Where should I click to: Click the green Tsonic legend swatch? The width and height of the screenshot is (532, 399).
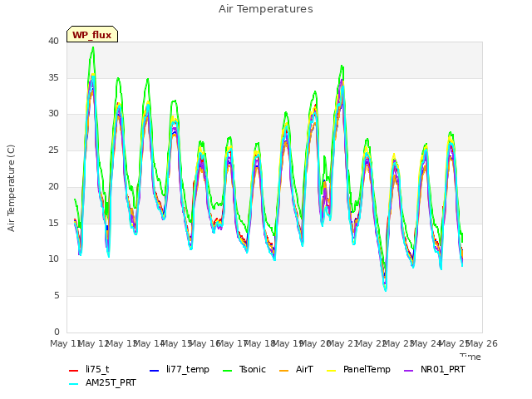[228, 371]
